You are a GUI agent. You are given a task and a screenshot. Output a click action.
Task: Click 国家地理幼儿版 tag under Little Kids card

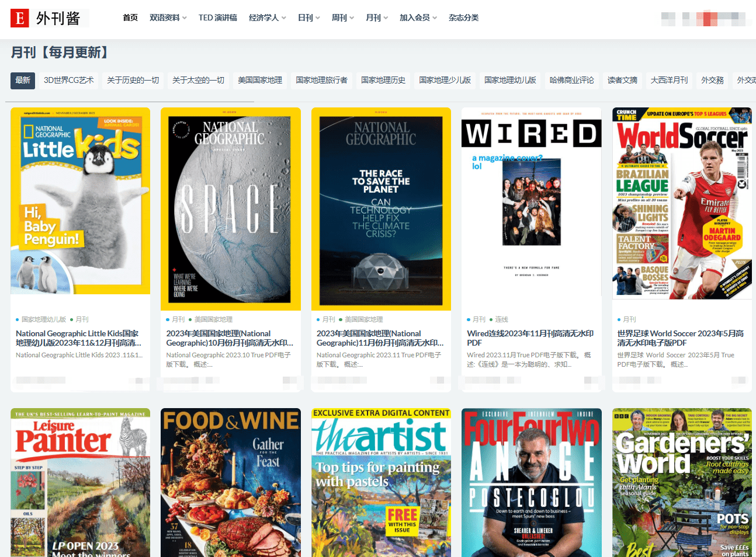[x=44, y=319]
